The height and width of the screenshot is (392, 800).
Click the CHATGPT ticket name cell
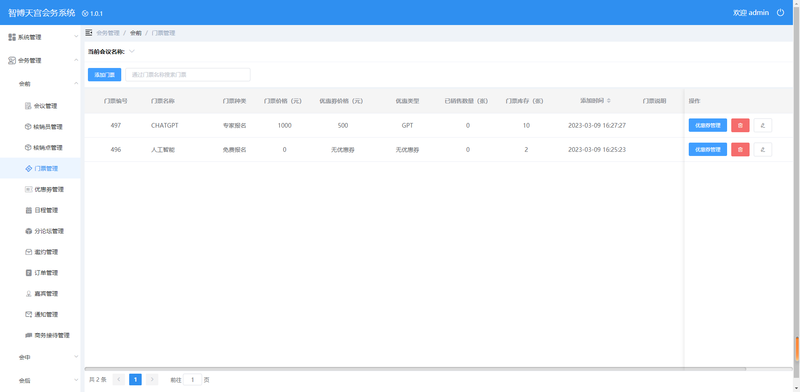point(165,126)
